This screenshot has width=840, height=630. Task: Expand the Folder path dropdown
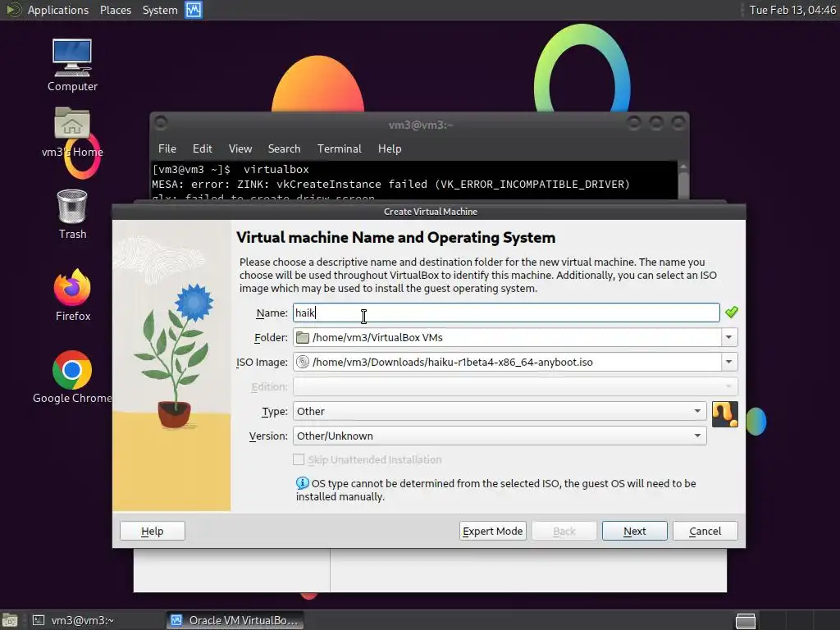point(728,337)
